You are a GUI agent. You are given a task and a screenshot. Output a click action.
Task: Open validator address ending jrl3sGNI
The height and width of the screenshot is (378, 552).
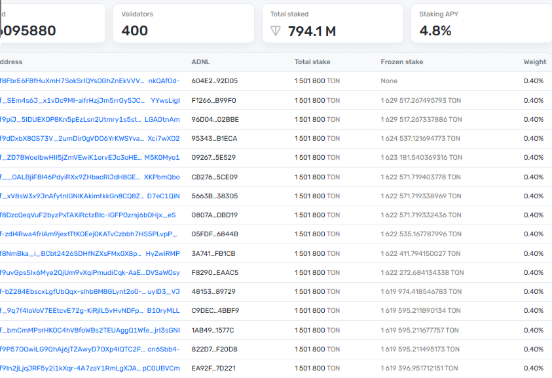click(x=90, y=330)
